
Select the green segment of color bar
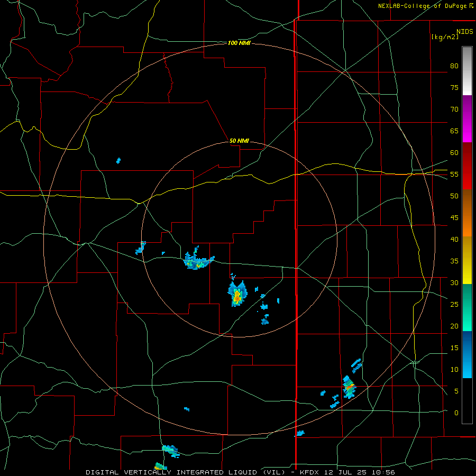[x=467, y=307]
